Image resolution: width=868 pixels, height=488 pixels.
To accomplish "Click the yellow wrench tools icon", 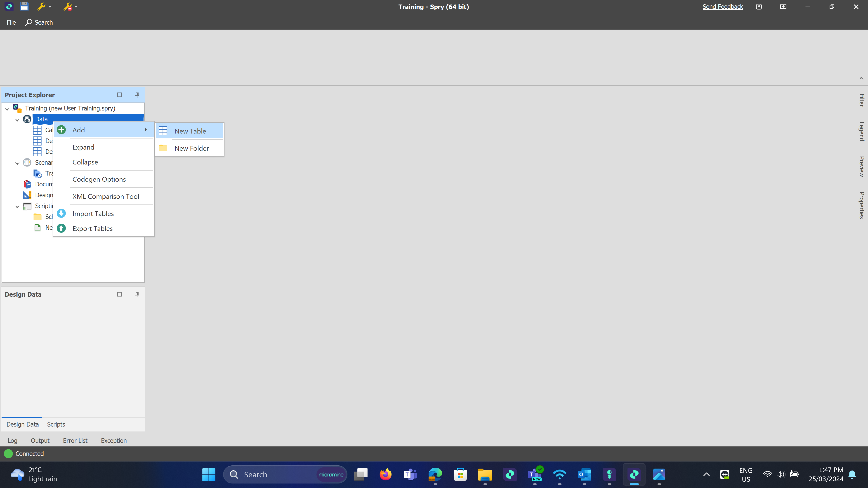I will point(41,6).
